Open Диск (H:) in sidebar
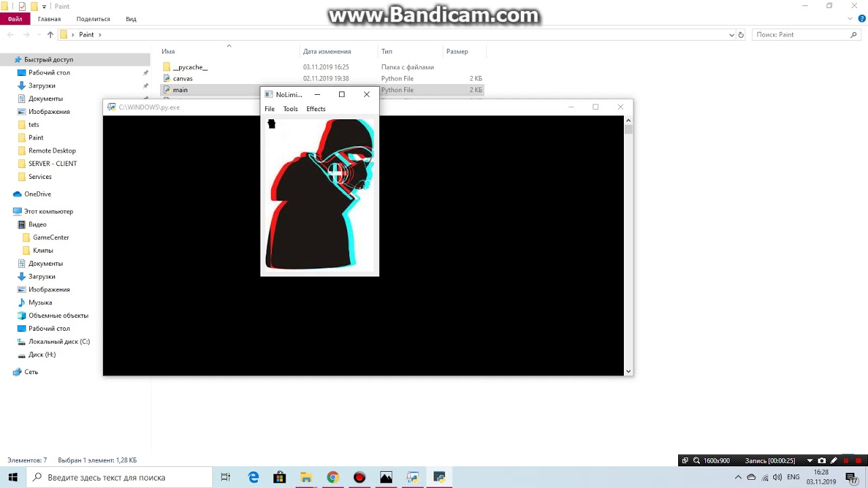868x488 pixels. [x=42, y=355]
